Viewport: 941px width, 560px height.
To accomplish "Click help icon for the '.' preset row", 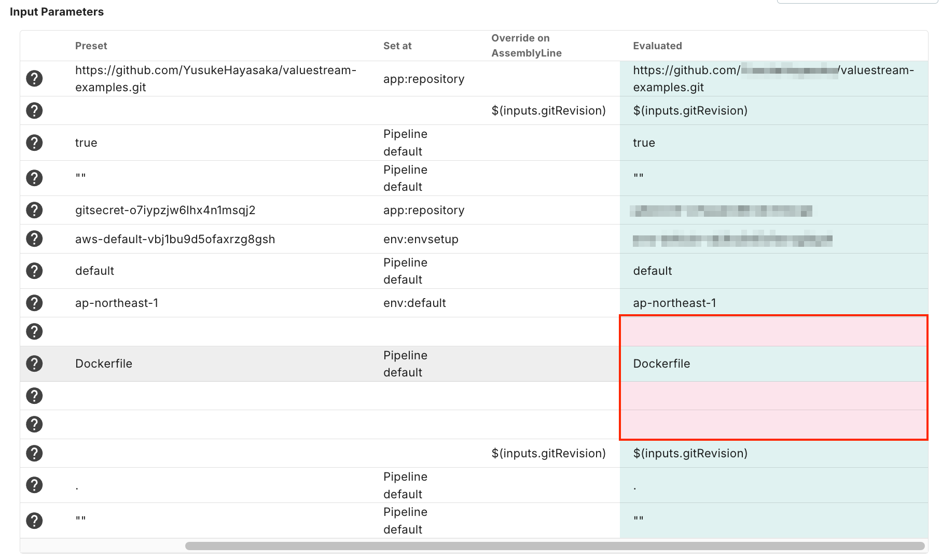I will point(34,485).
